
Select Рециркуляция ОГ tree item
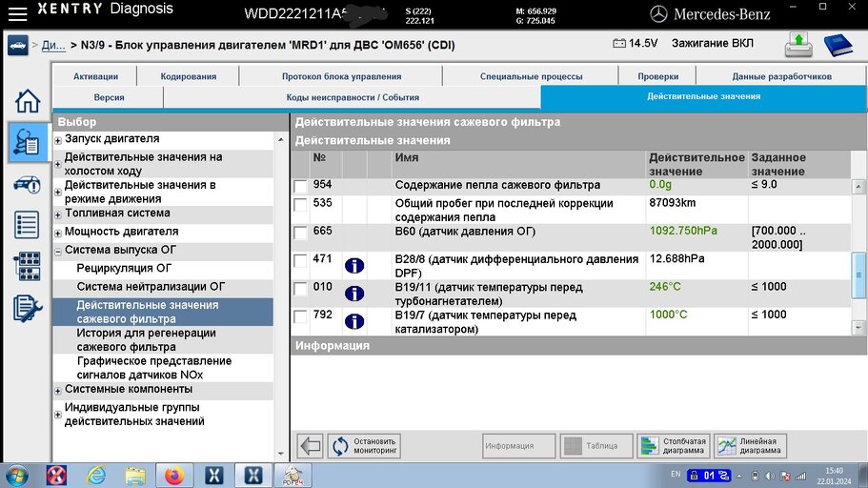124,268
